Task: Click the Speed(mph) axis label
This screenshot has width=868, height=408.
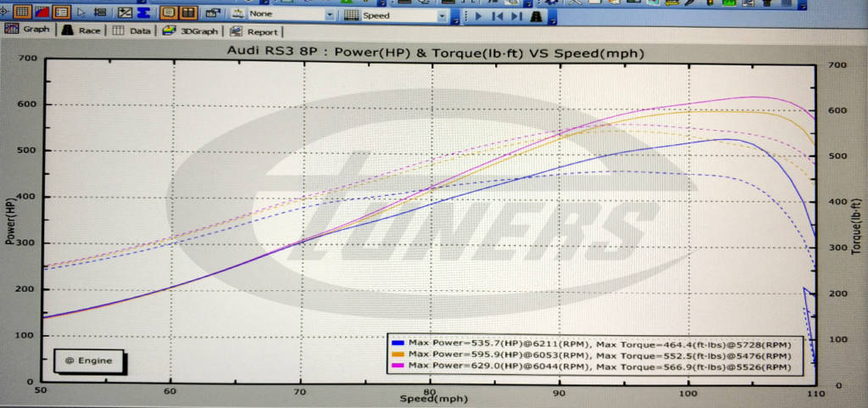Action: (x=433, y=400)
